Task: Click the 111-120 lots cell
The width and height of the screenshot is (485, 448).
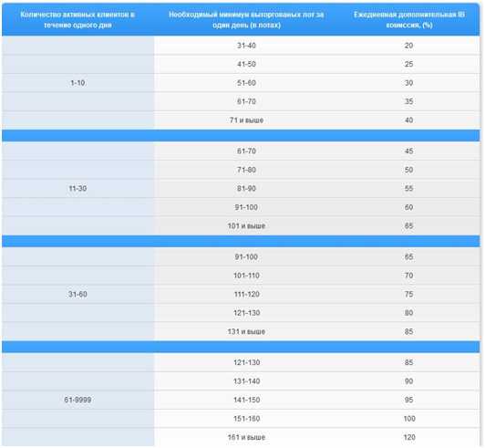Action: coord(246,294)
